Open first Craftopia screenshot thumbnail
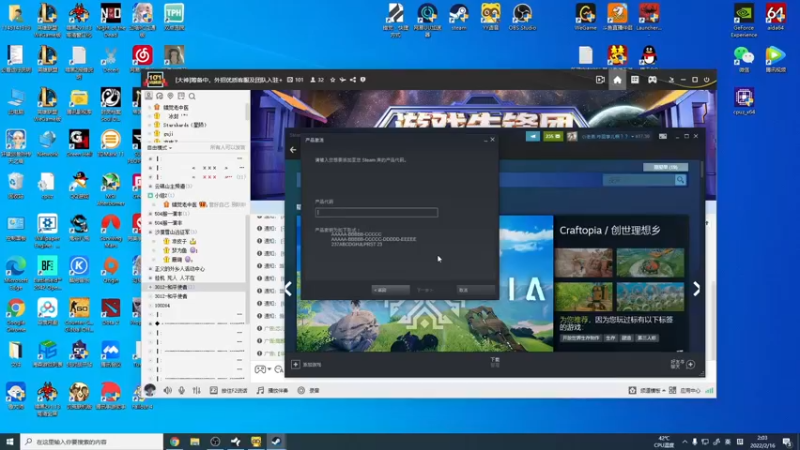The width and height of the screenshot is (800, 450). pyautogui.click(x=584, y=263)
